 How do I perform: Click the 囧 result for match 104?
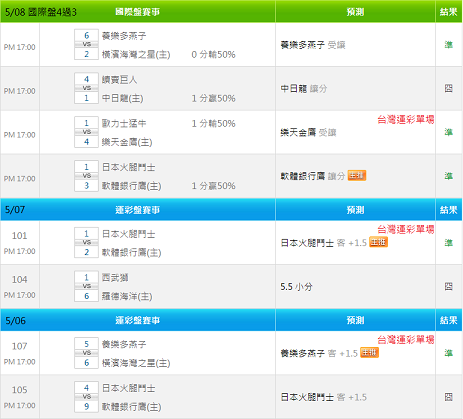pos(448,286)
